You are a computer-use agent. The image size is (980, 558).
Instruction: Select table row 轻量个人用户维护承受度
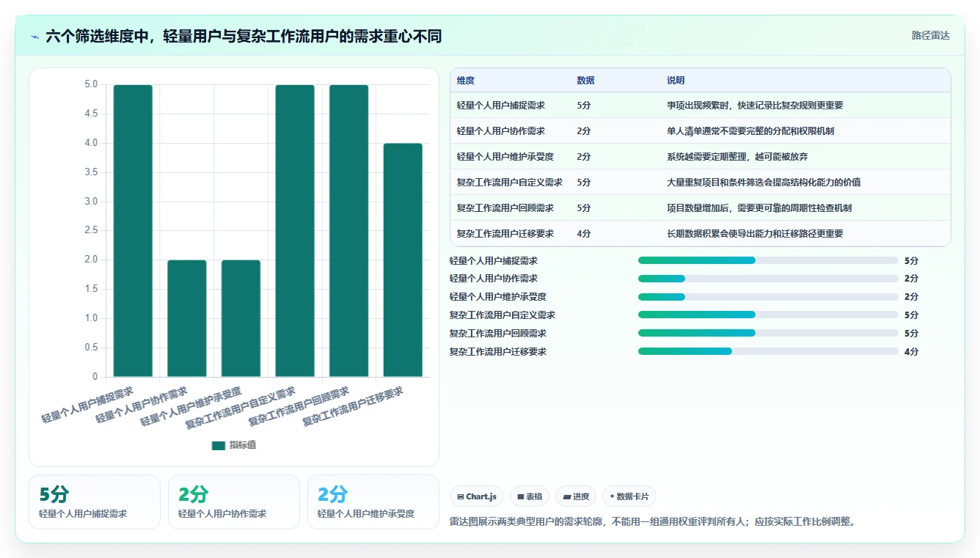point(700,156)
